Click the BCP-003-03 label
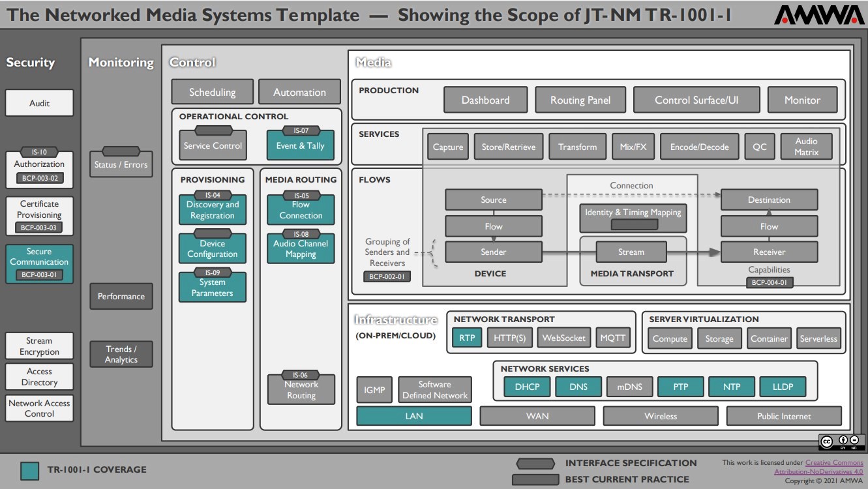Screen dimensions: 868x489 coord(40,228)
